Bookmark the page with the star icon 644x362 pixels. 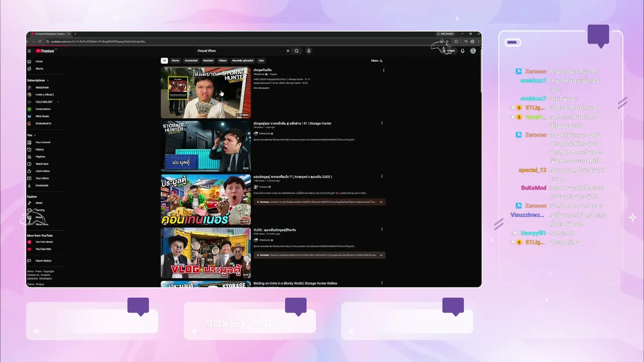[x=447, y=41]
